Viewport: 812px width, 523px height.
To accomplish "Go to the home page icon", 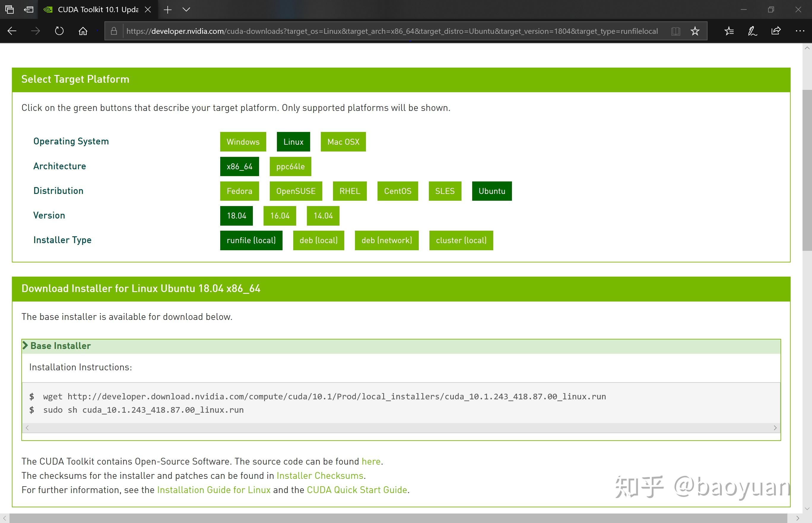I will pyautogui.click(x=83, y=31).
